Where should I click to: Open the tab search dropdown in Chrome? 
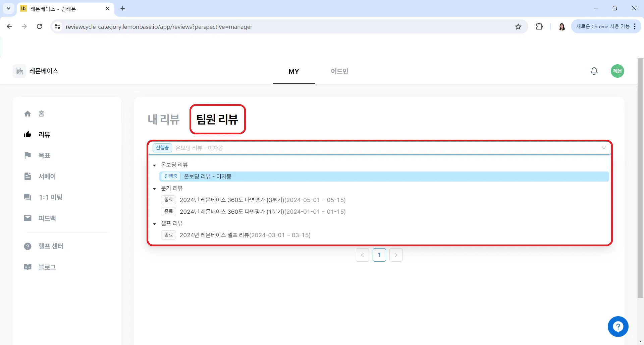[8, 8]
